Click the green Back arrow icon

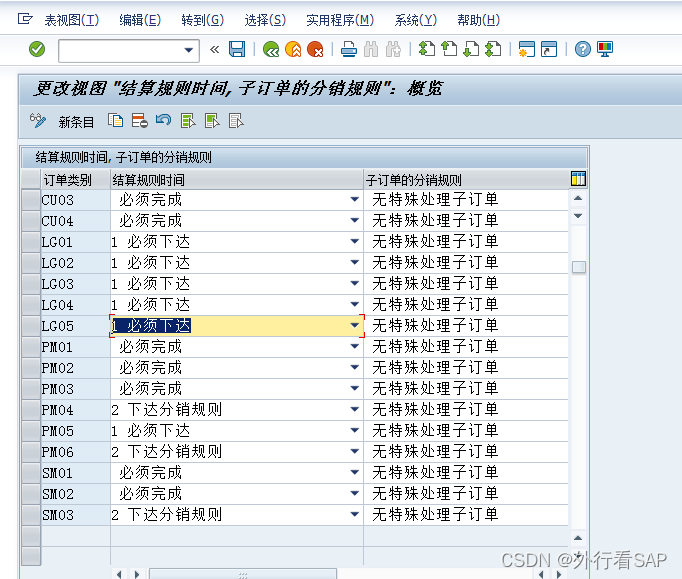click(x=271, y=49)
